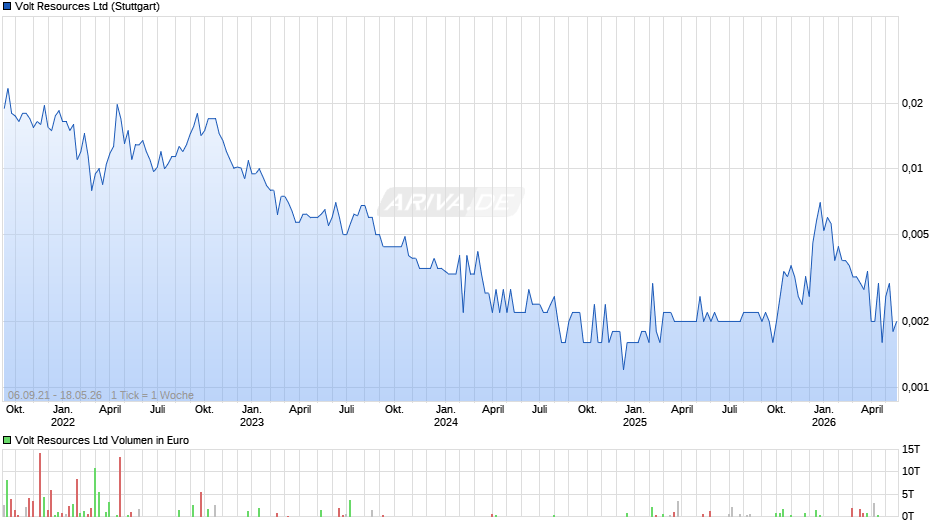Click the 5T volume axis label
The width and height of the screenshot is (940, 526).
(x=908, y=494)
